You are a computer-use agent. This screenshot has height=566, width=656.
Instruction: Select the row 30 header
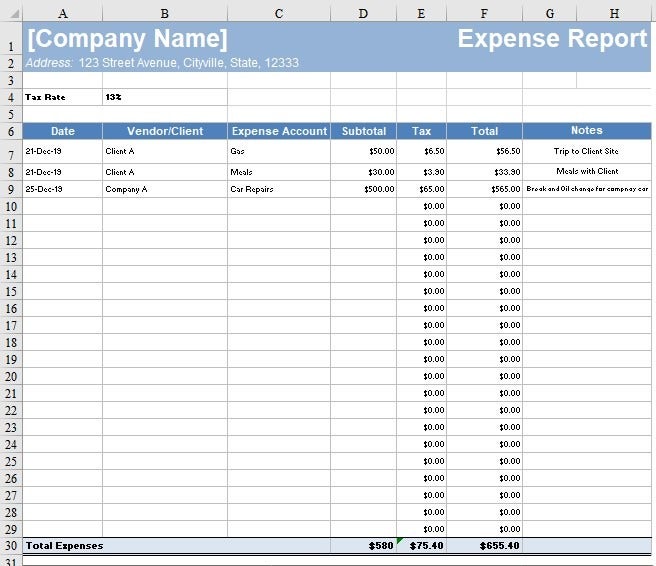click(x=10, y=546)
